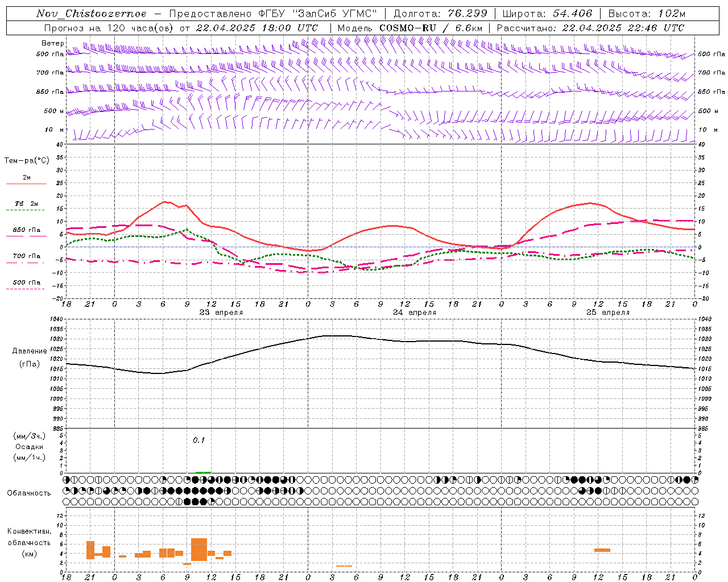Click the computed time 22:46 UTC
The width and height of the screenshot is (728, 582).
[x=656, y=28]
